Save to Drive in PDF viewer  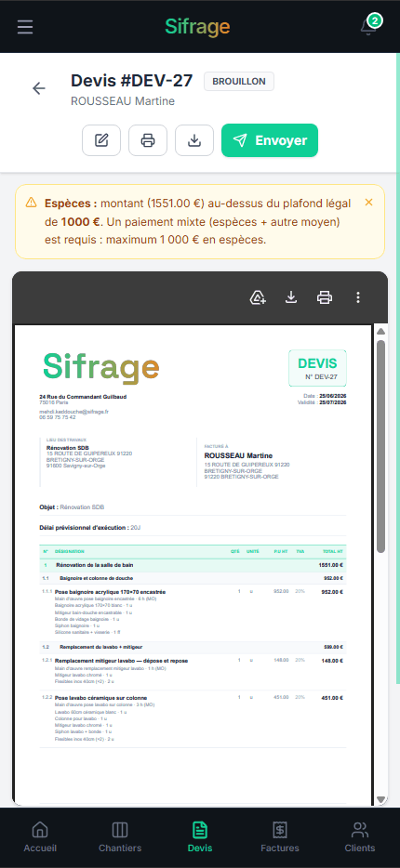(259, 297)
